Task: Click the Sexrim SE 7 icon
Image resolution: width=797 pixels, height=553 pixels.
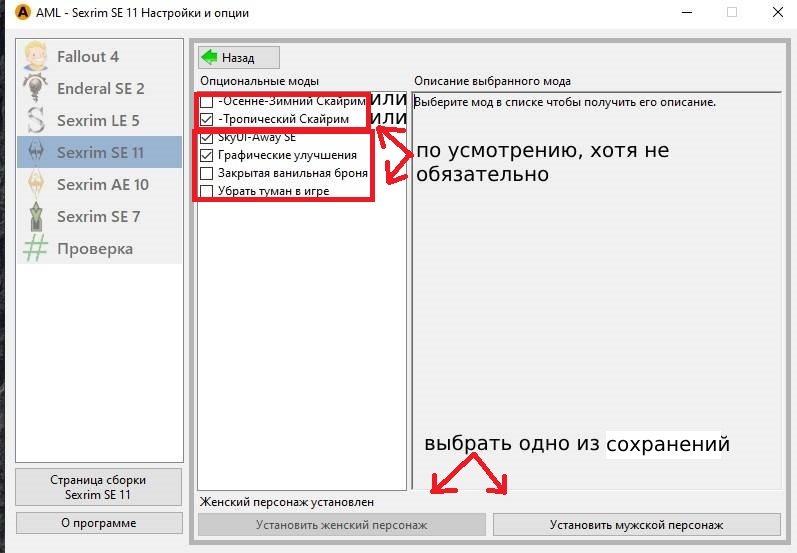Action: [35, 217]
